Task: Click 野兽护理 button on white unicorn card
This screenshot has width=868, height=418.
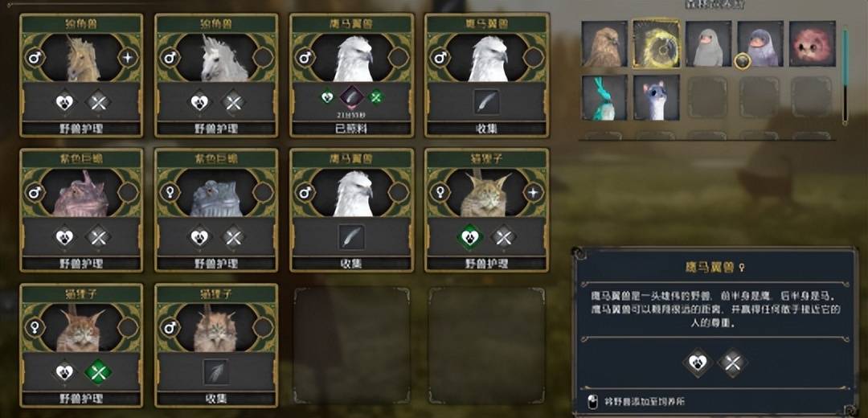Action: pyautogui.click(x=216, y=129)
